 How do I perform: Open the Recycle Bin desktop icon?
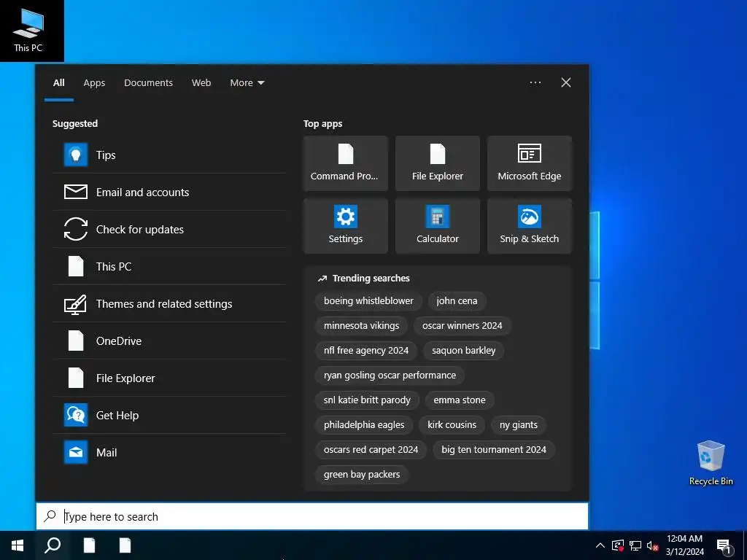click(x=711, y=463)
